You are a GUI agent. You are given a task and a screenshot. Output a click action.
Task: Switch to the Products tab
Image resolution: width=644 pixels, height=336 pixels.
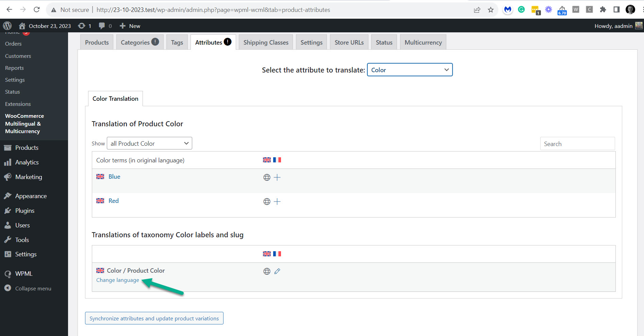[x=97, y=42]
